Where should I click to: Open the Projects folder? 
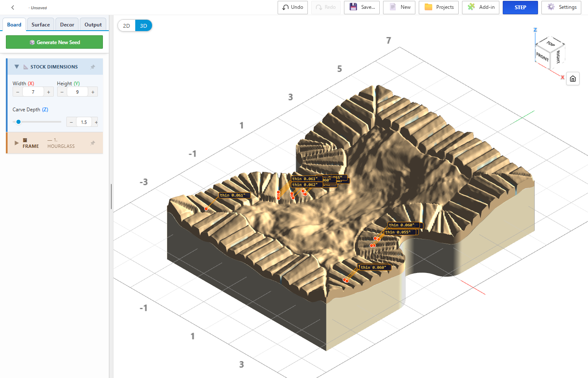[439, 8]
